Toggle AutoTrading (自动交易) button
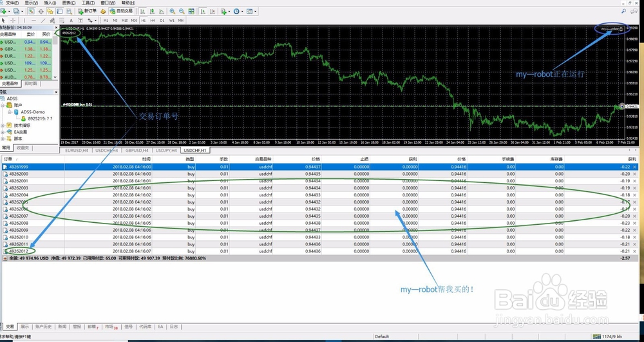Viewport: 644px width, 342px height. [121, 11]
